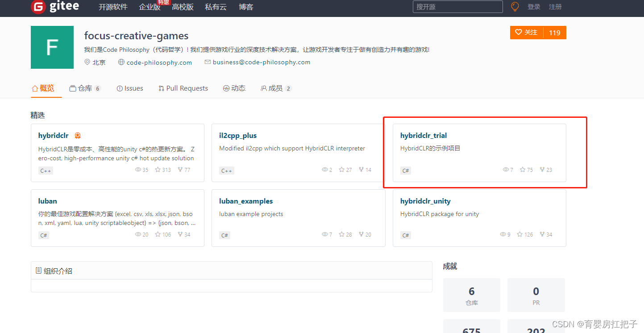This screenshot has height=333, width=644.
Task: Click the 119 followers count
Action: 555,33
